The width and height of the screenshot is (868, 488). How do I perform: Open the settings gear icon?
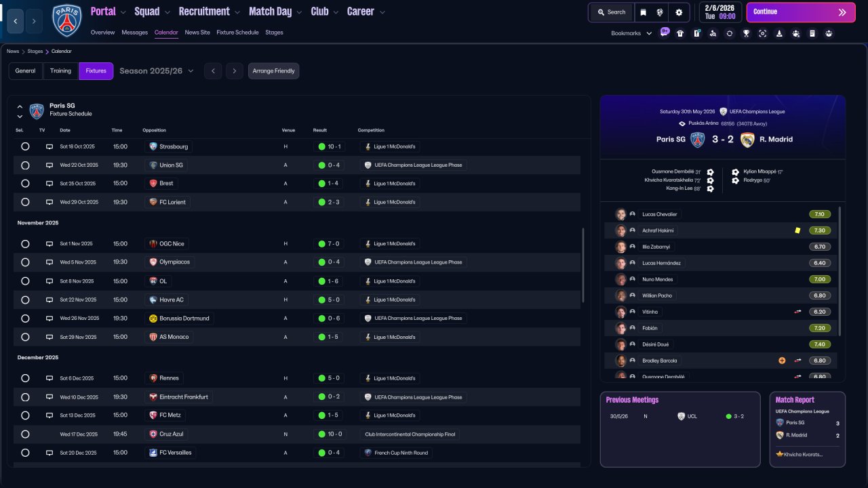pos(679,12)
